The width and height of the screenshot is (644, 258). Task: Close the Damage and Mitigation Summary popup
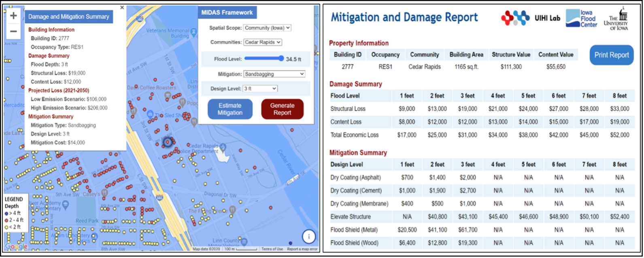click(122, 7)
